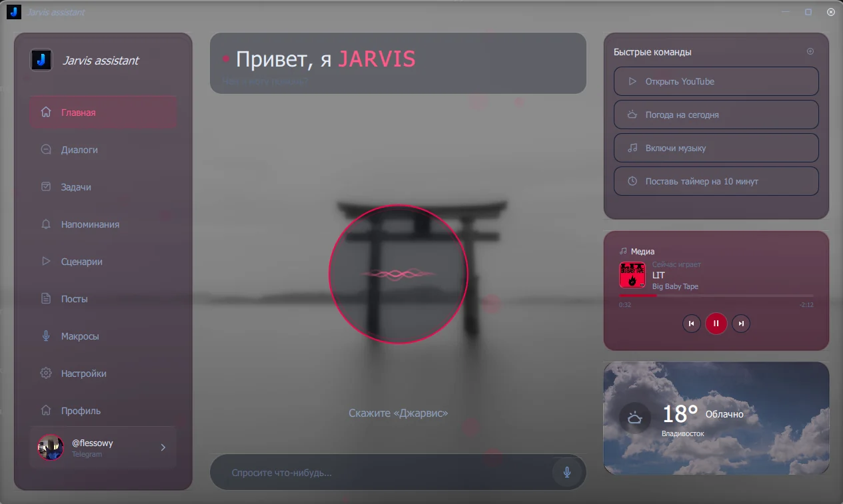The height and width of the screenshot is (504, 843).
Task: Run the Открыть YouTube quick command
Action: (x=716, y=81)
